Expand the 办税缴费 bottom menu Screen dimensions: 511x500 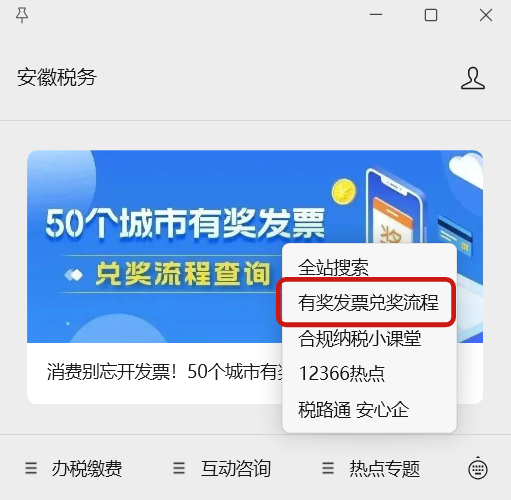[x=74, y=468]
